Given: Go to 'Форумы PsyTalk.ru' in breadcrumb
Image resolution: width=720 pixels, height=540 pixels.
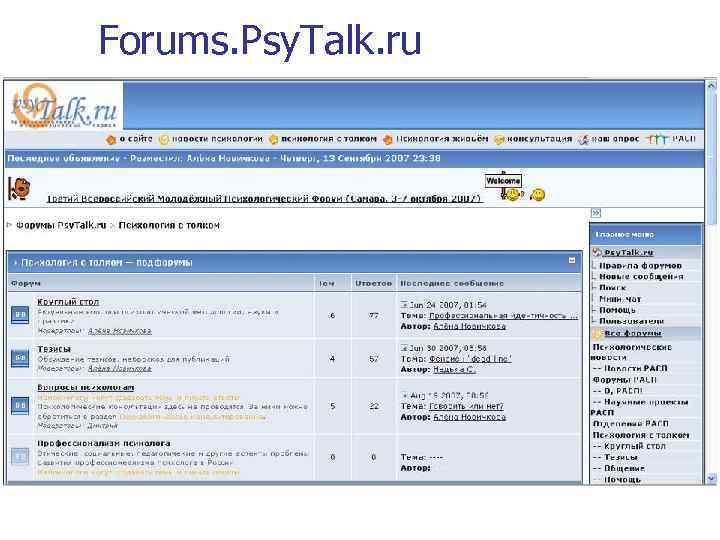Looking at the screenshot, I should [61, 225].
